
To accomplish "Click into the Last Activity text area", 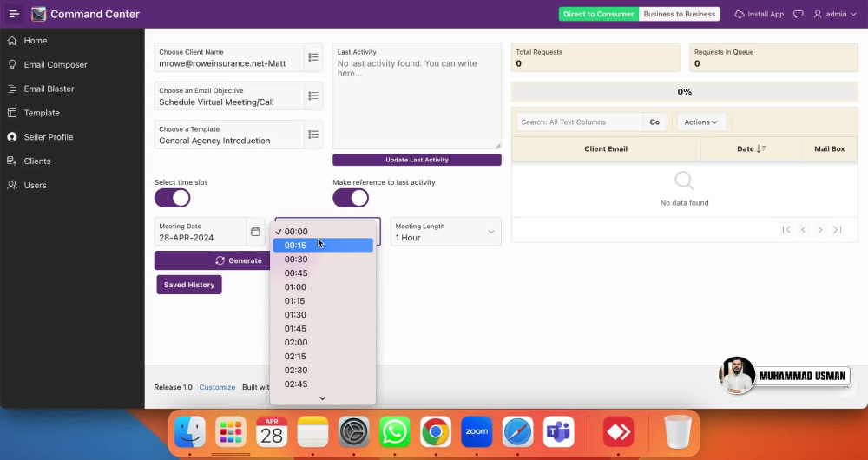I will pos(417,96).
